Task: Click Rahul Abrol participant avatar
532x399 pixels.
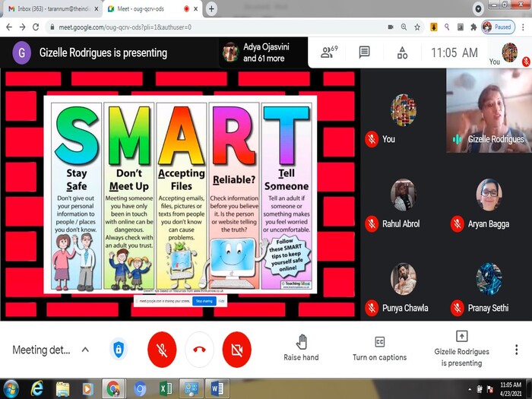Action: click(403, 195)
